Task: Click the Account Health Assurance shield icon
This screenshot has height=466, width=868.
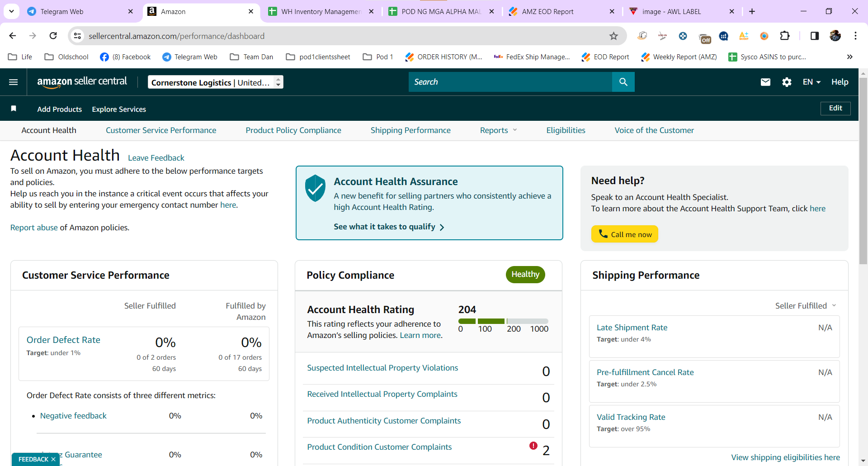Action: click(x=315, y=188)
